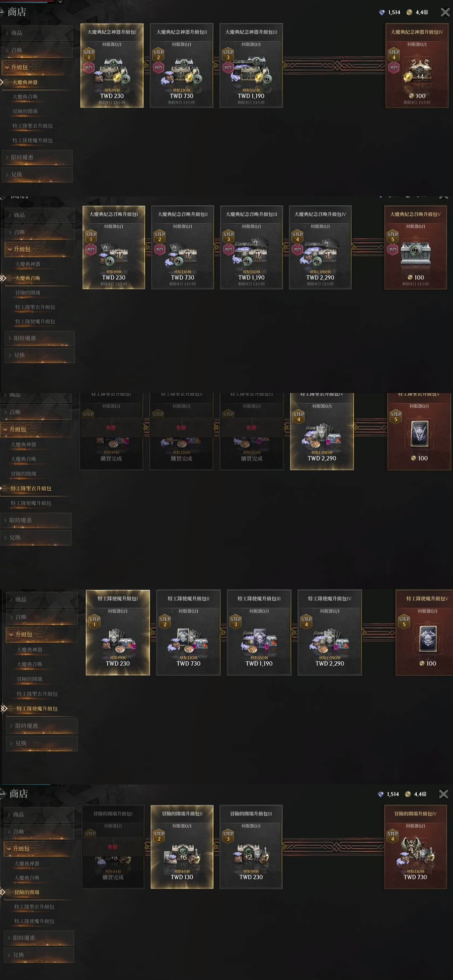The image size is (453, 980).
Task: Expand 限時優惠 below highlighted 特工隊使魔升級包 entry
Action: 41,726
